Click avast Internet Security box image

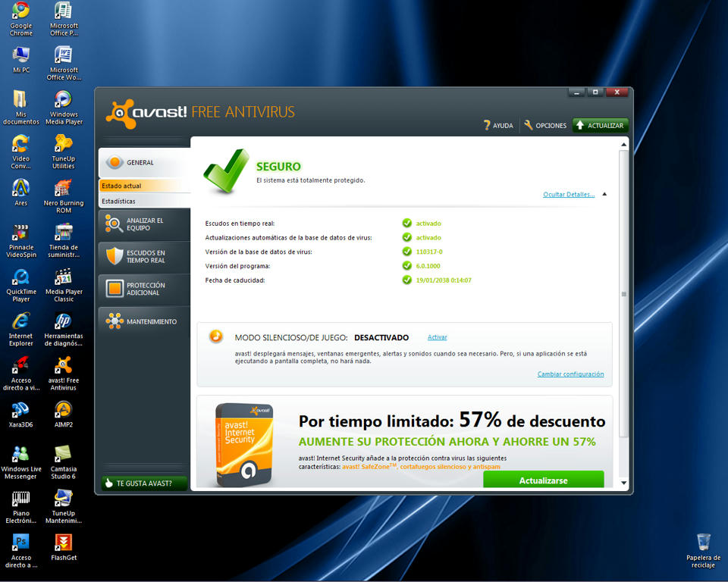point(244,445)
